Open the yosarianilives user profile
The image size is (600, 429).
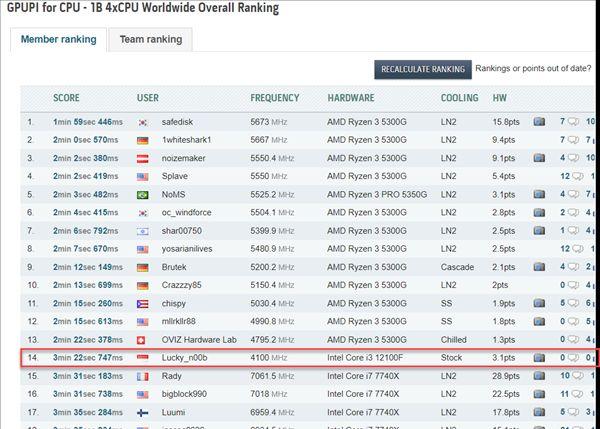[x=187, y=249]
